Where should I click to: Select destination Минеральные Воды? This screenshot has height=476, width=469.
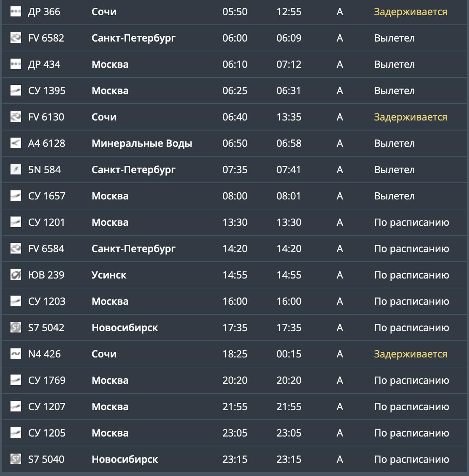pos(142,143)
